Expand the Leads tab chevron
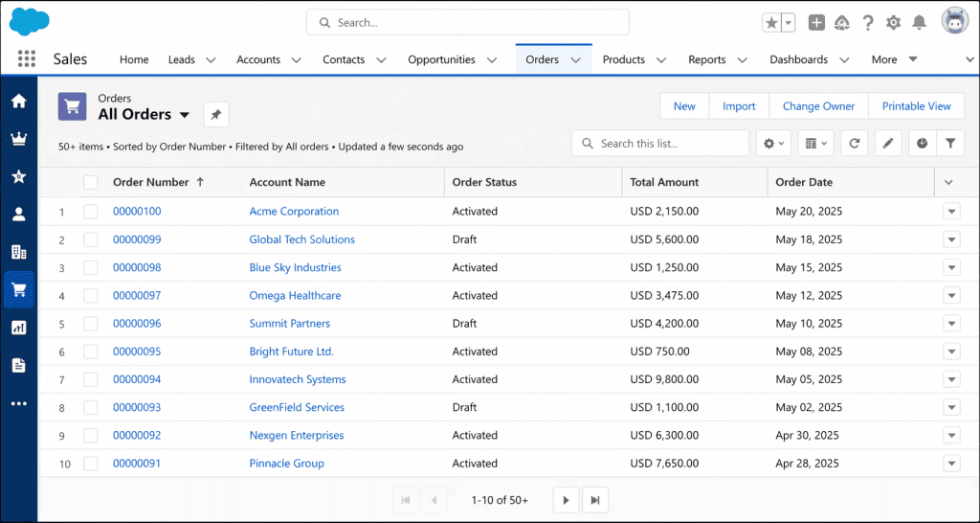The image size is (980, 523). click(x=211, y=60)
